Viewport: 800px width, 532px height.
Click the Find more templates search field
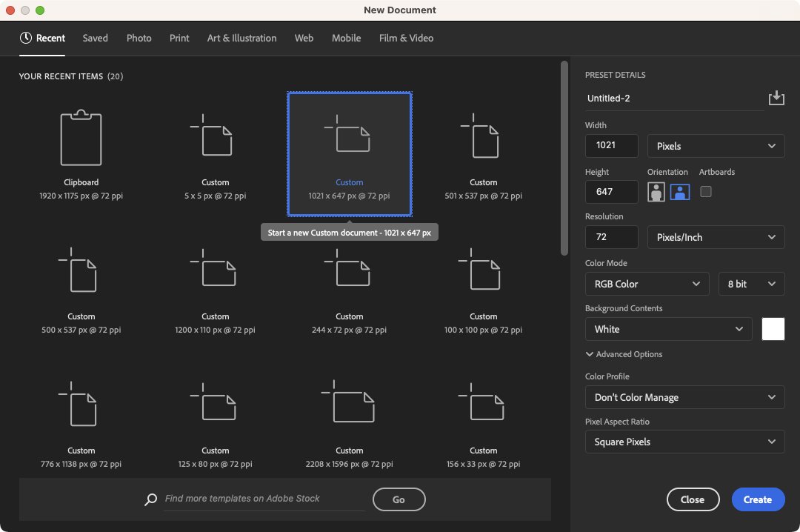tap(264, 499)
